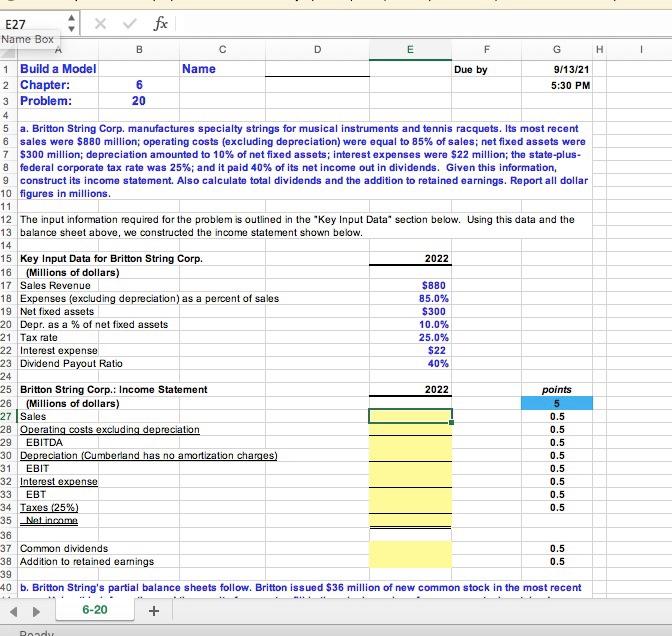Select column H header

point(600,50)
